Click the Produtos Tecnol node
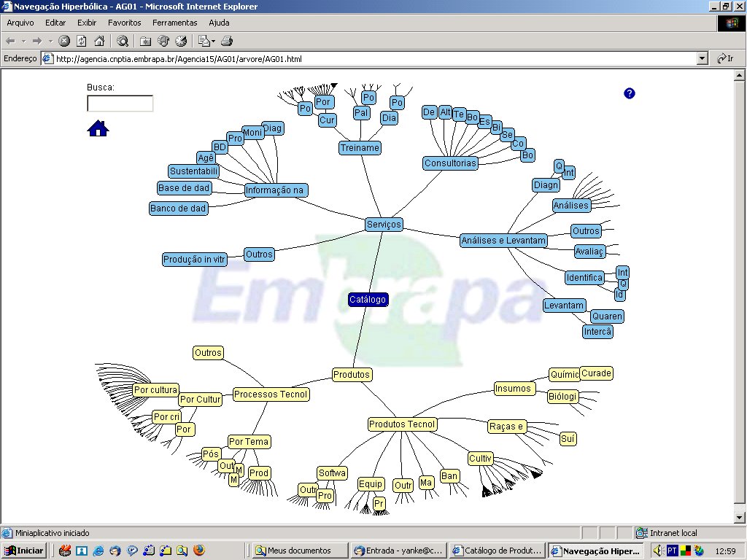The height and width of the screenshot is (560, 747). pos(402,424)
